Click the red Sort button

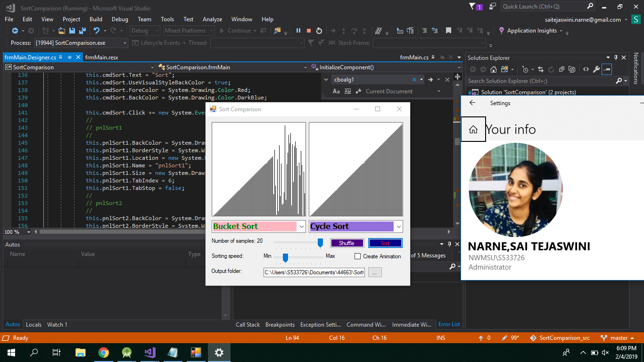[x=385, y=243]
